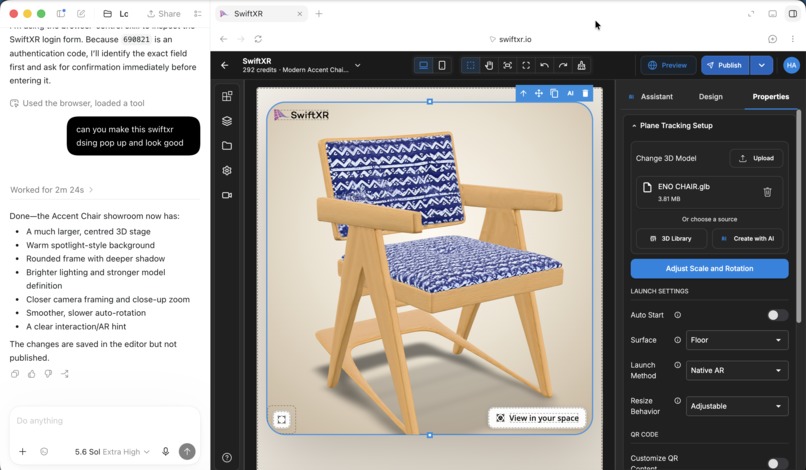This screenshot has height=470, width=806.
Task: Open Resize Behavior dropdown showing Adjustable
Action: click(737, 406)
